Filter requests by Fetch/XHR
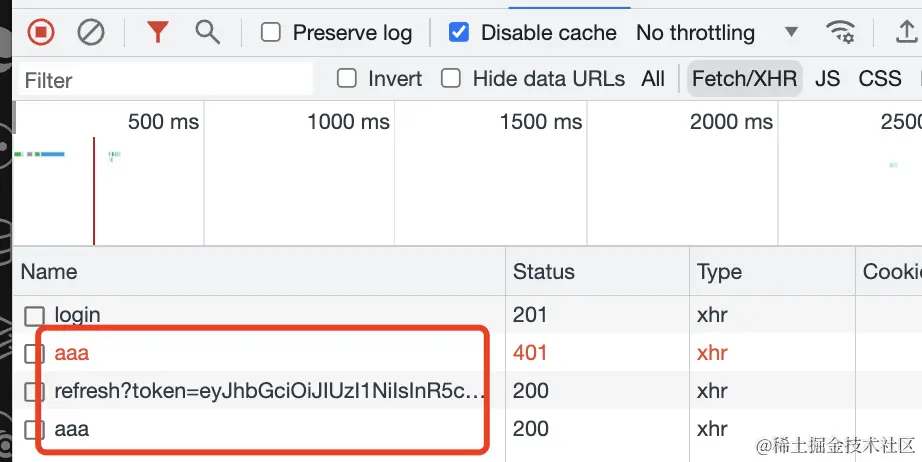The height and width of the screenshot is (462, 922). tap(744, 79)
